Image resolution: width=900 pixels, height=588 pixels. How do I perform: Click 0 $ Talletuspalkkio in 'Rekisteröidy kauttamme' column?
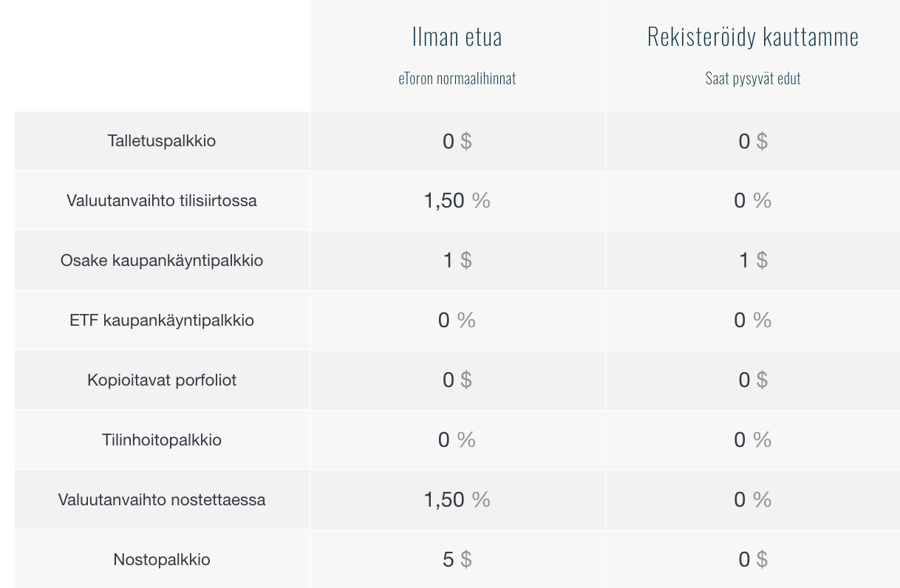click(753, 141)
